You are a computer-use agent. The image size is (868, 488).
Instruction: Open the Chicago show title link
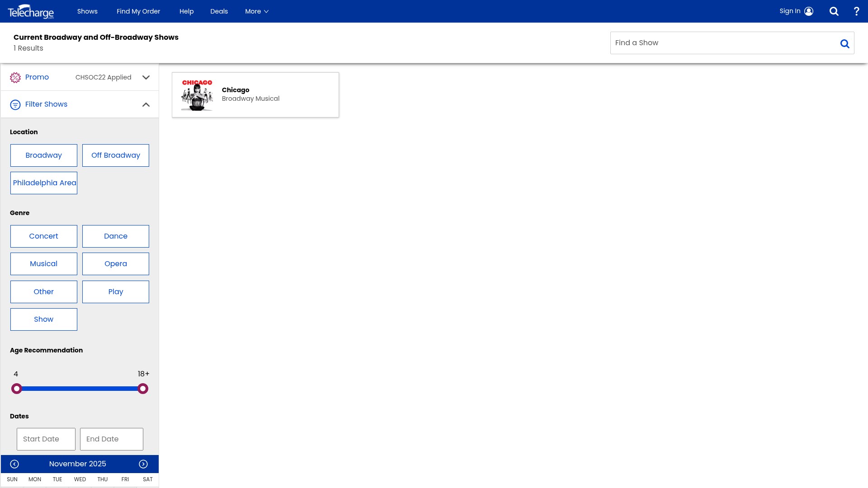[x=236, y=90]
